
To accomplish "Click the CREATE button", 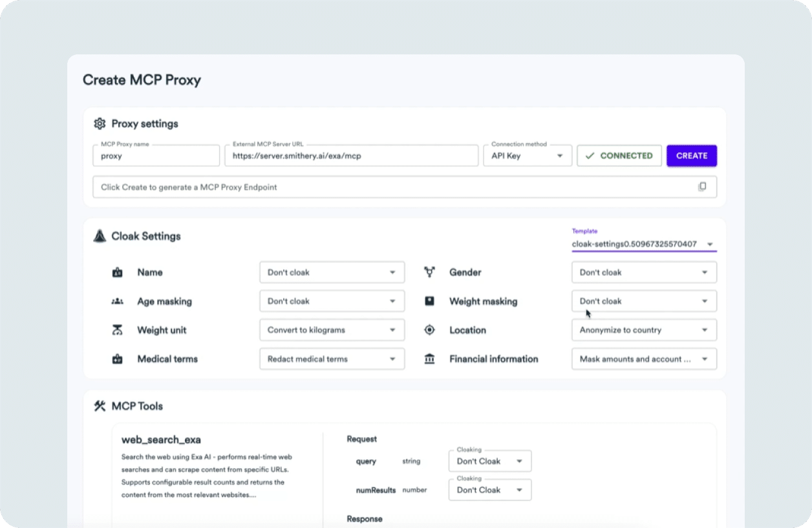I will tap(692, 156).
